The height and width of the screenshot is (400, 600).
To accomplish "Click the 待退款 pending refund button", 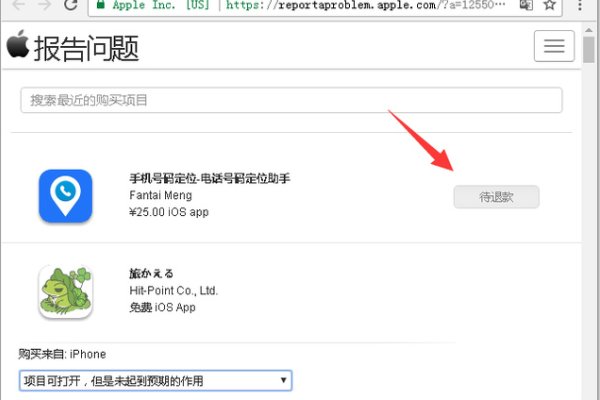I will pos(496,197).
